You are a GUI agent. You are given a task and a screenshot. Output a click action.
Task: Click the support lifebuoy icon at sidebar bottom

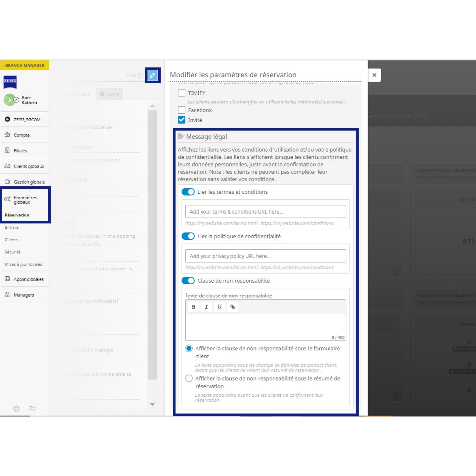[x=16, y=409]
